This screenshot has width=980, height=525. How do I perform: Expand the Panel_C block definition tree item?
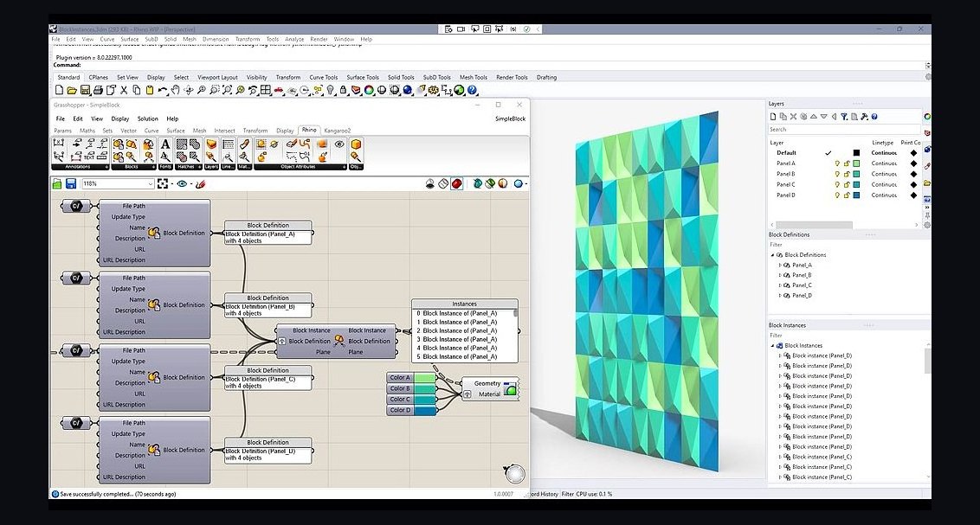coord(779,285)
